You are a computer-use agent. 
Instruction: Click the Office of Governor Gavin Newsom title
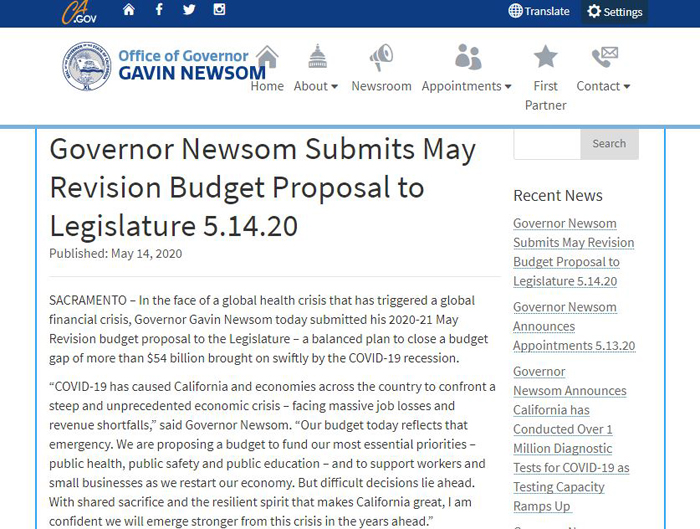192,65
